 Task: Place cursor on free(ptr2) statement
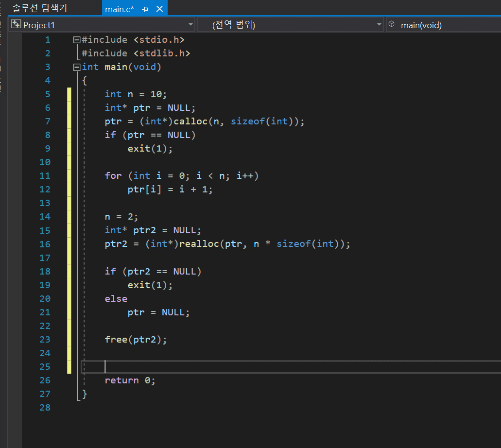pos(135,339)
